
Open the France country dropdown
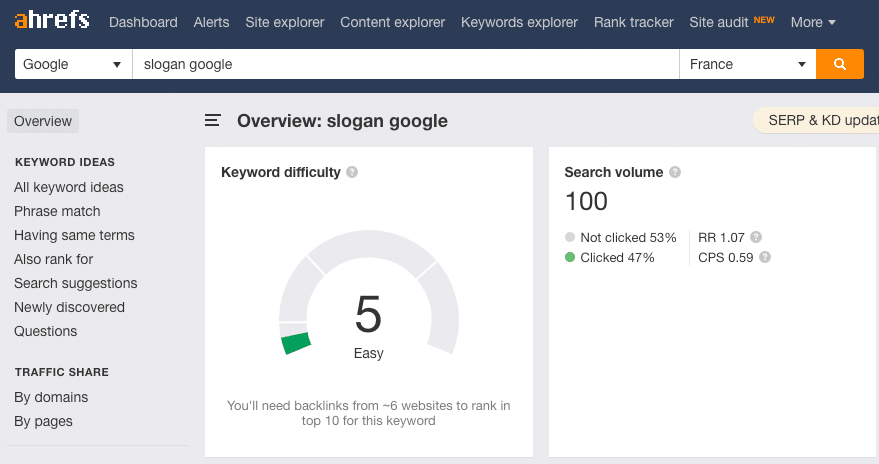tap(747, 64)
